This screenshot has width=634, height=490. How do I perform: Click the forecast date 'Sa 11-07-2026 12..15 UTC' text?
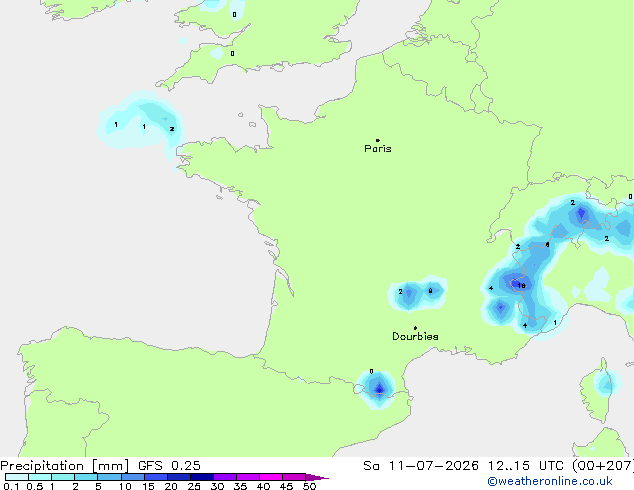tap(463, 466)
